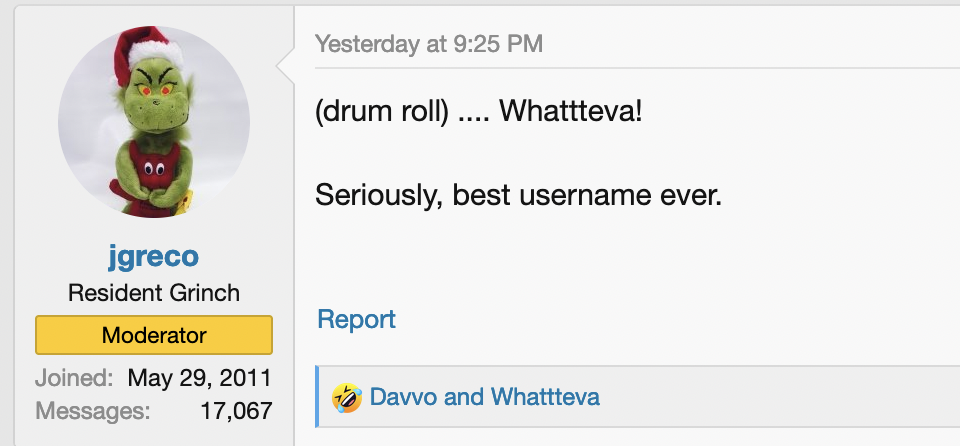Click the 'Resident Grinch' user title
The height and width of the screenshot is (446, 960).
click(x=154, y=293)
